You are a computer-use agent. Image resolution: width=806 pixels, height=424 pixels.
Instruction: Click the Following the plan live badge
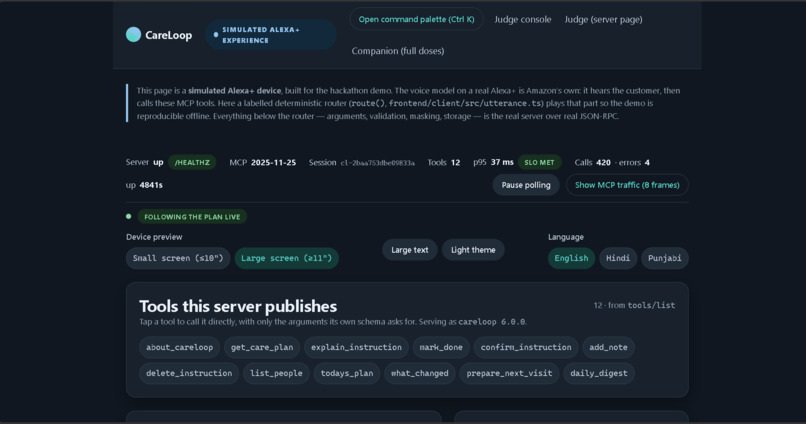point(192,217)
